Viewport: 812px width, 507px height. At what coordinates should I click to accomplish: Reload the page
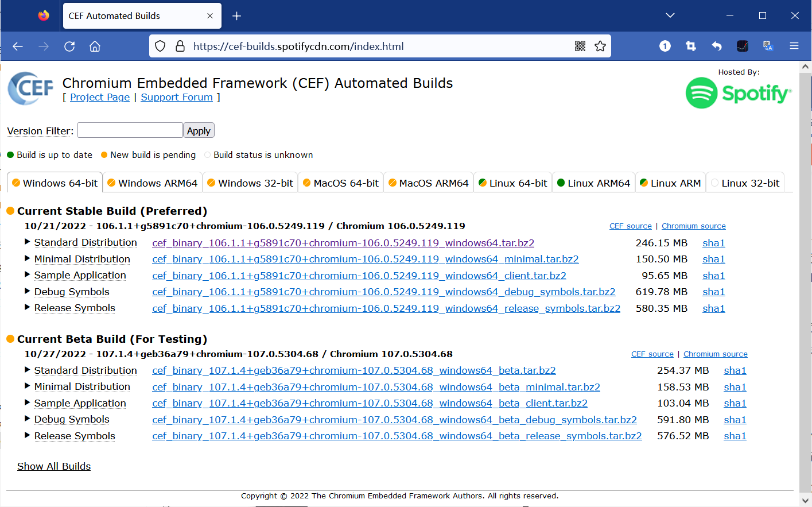coord(69,46)
